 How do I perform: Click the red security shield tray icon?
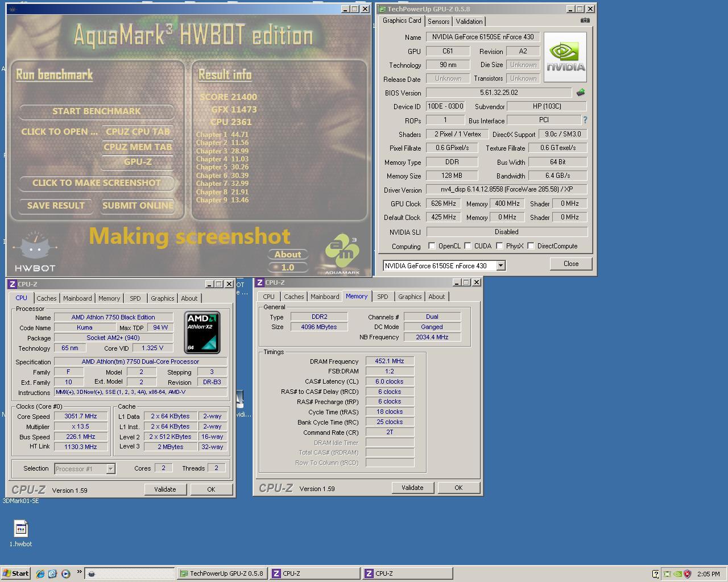pyautogui.click(x=687, y=574)
